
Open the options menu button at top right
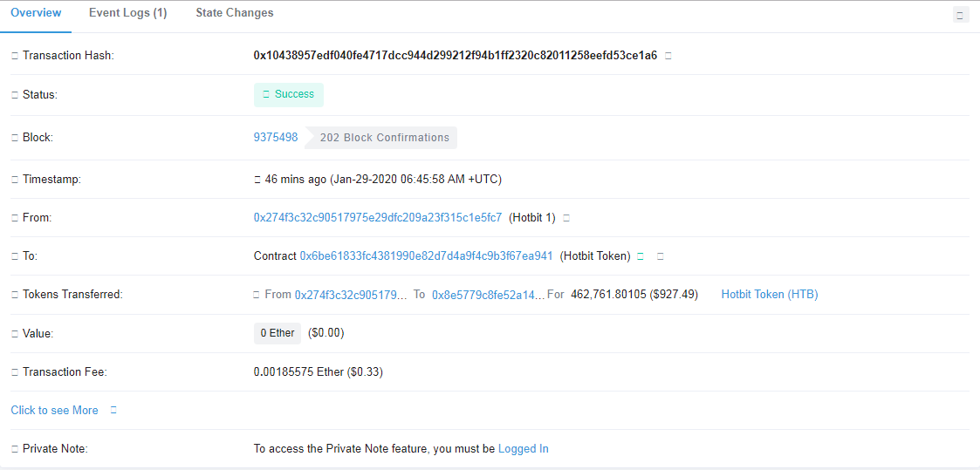click(961, 15)
